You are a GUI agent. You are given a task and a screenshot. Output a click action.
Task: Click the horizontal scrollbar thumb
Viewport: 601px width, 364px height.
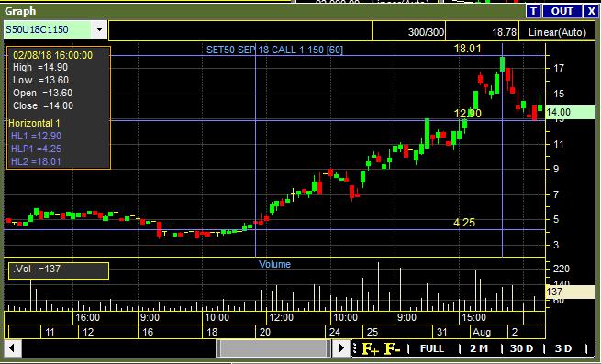(x=273, y=348)
